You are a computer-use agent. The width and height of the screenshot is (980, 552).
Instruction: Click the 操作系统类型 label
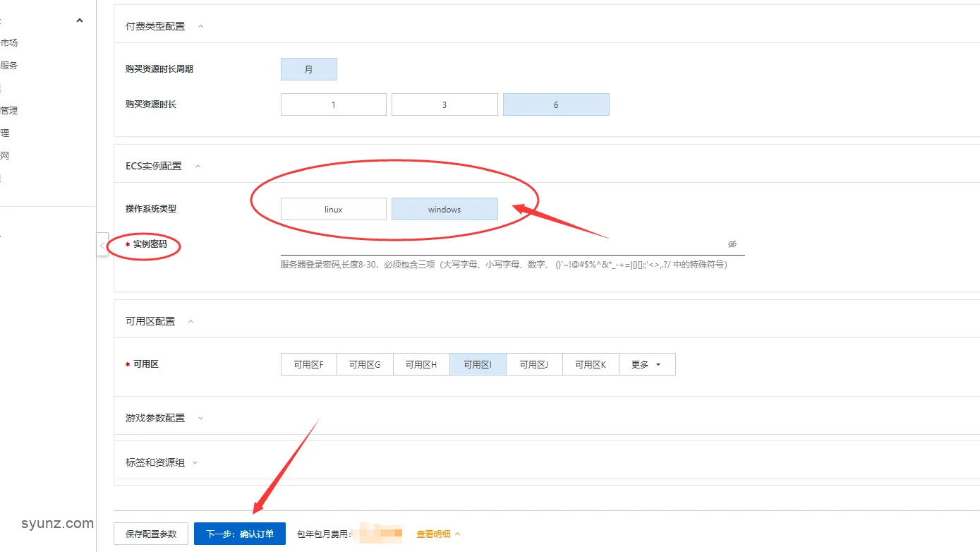(151, 209)
